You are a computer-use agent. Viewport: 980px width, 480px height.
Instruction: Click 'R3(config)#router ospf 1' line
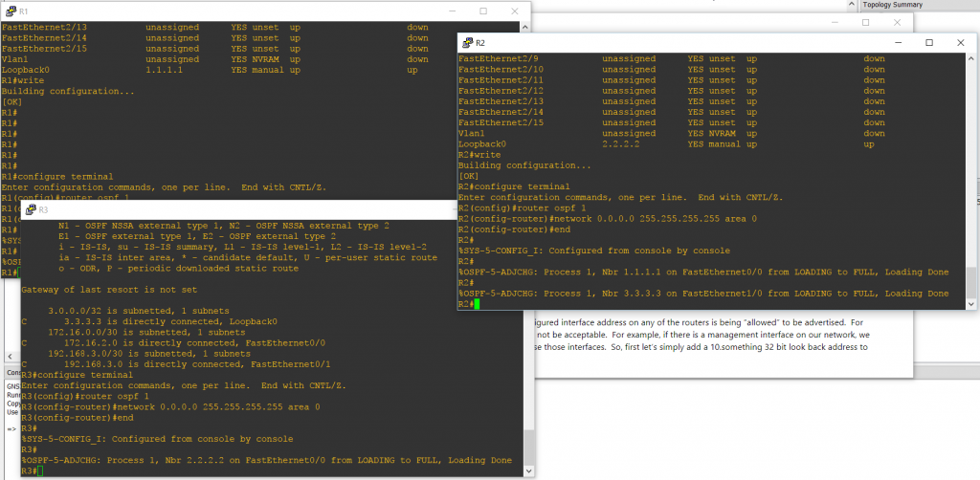tap(85, 397)
